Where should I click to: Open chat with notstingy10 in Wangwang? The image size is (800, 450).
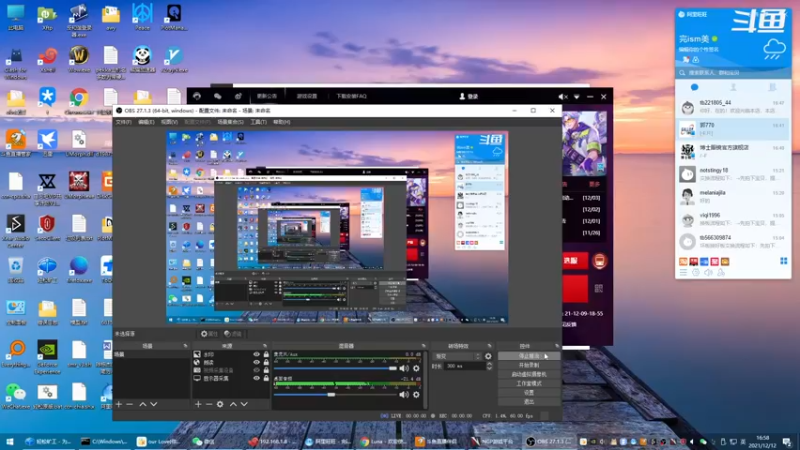point(733,174)
